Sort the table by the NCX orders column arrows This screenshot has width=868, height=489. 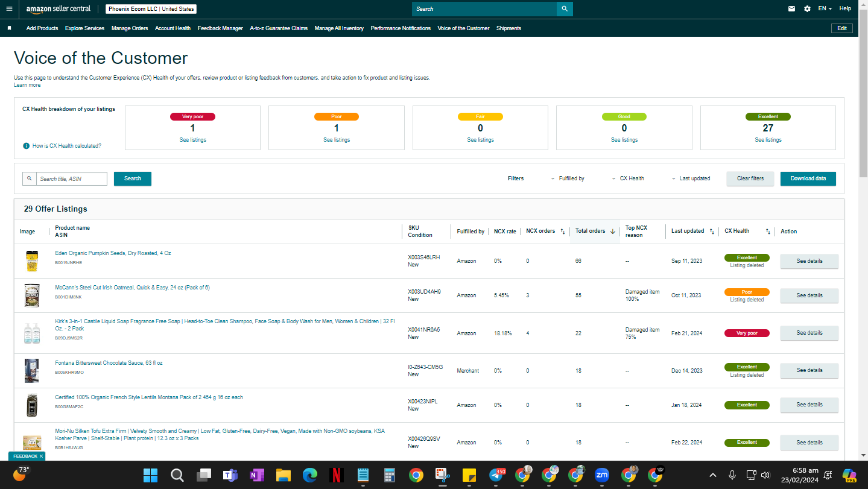[x=563, y=232]
